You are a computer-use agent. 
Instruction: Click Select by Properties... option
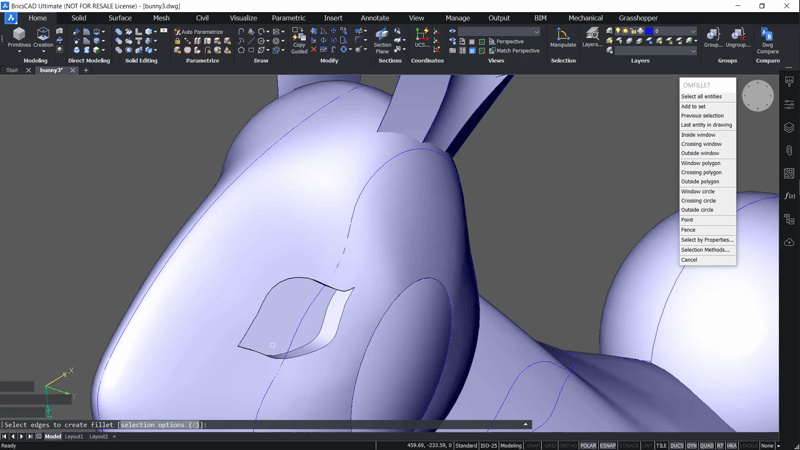click(x=707, y=240)
